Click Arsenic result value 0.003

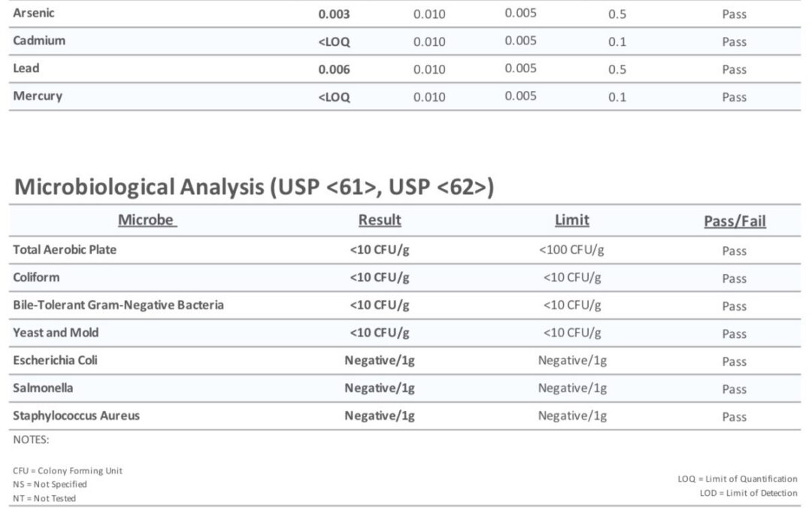coord(334,14)
